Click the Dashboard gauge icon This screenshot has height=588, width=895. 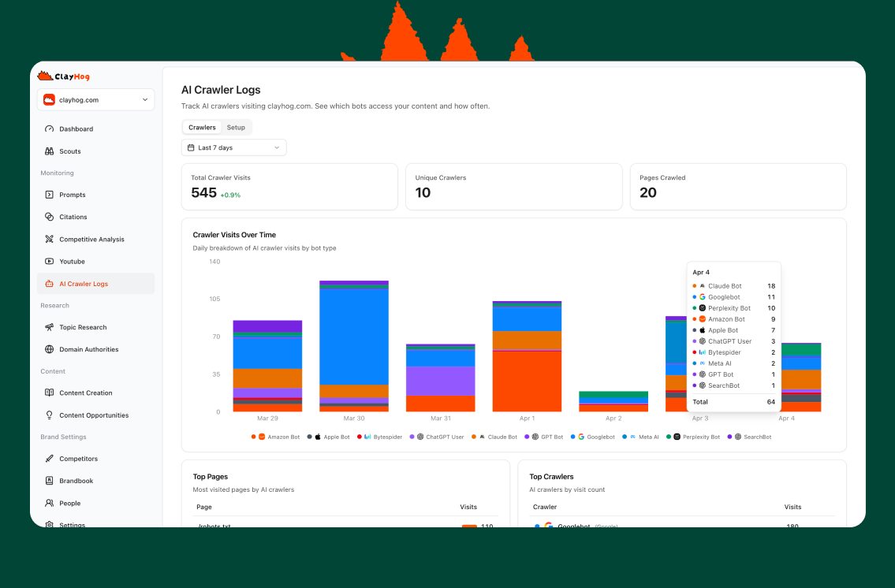point(49,129)
